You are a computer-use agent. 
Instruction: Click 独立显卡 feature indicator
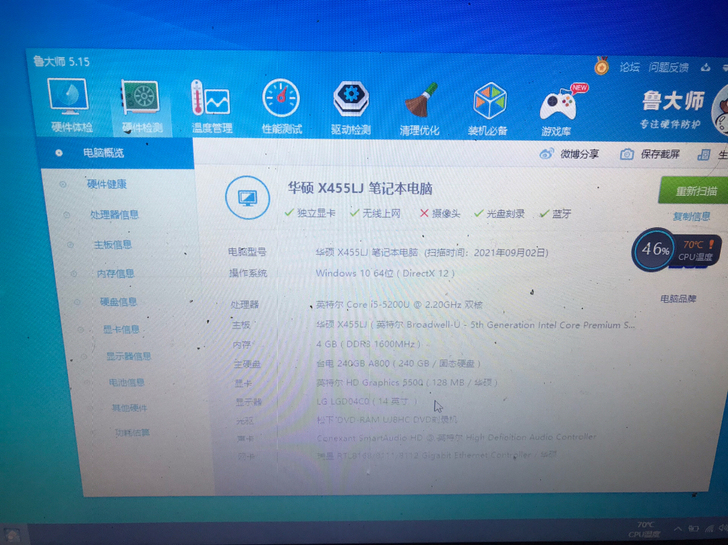(310, 213)
